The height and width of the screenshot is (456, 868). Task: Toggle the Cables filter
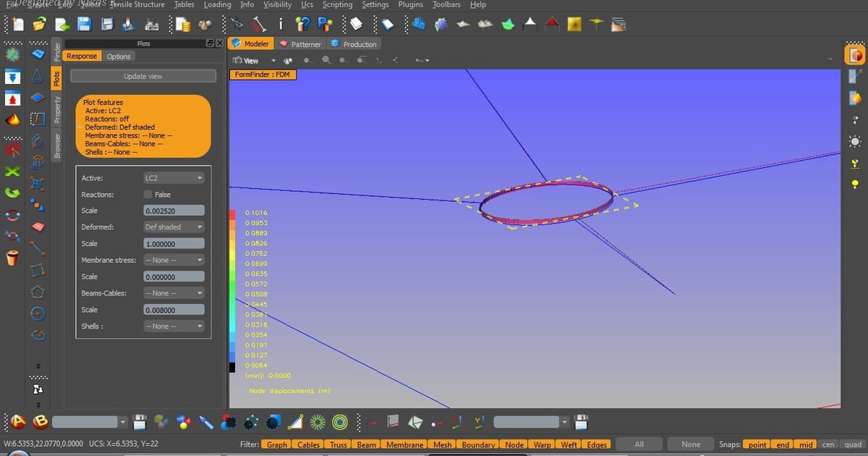pyautogui.click(x=309, y=444)
